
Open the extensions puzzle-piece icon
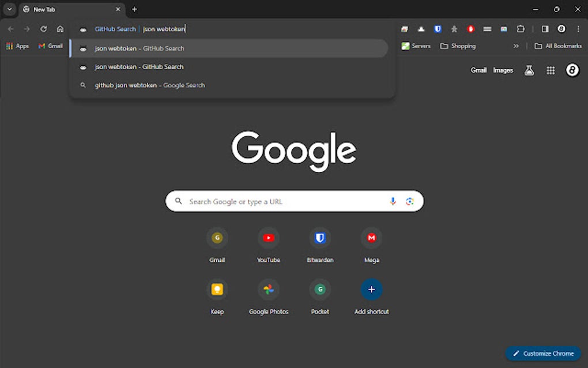click(521, 29)
